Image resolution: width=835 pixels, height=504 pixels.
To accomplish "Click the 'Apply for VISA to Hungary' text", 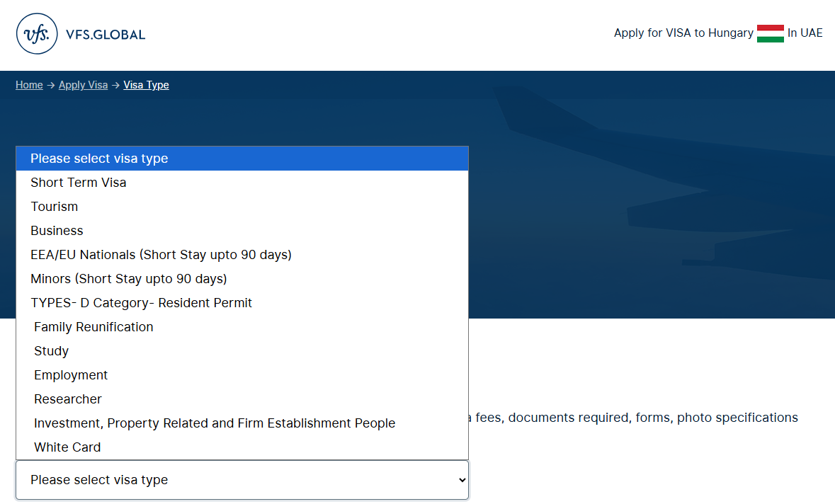I will [683, 33].
